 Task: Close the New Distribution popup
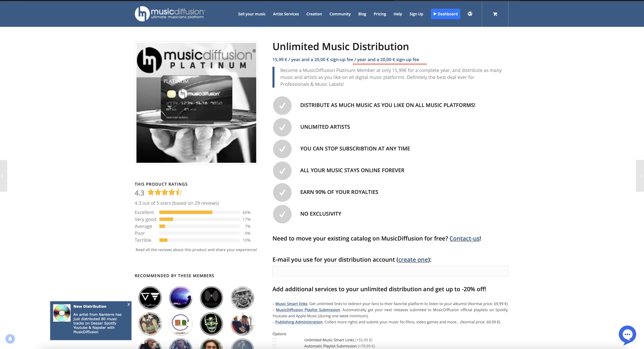tap(129, 304)
